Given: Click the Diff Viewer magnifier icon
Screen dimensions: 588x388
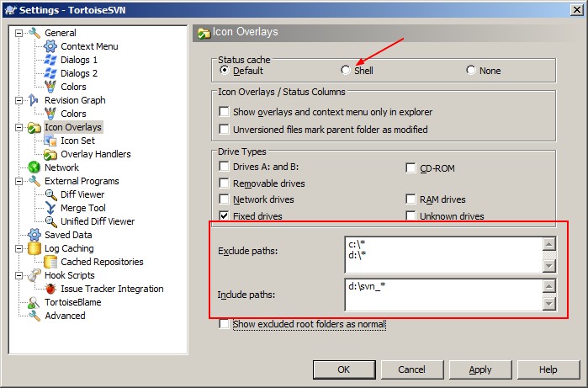Looking at the screenshot, I should click(50, 194).
